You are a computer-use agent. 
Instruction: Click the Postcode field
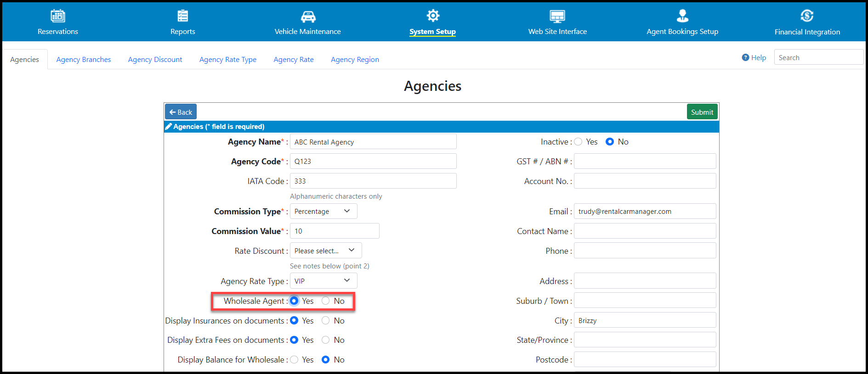645,359
